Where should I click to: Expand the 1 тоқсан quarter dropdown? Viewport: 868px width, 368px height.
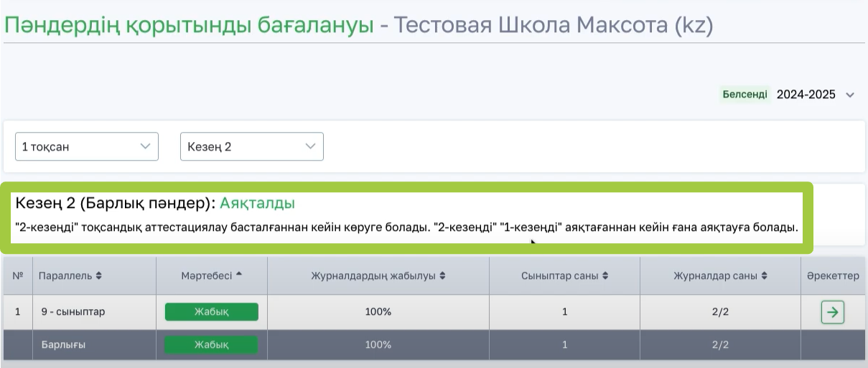pyautogui.click(x=86, y=146)
